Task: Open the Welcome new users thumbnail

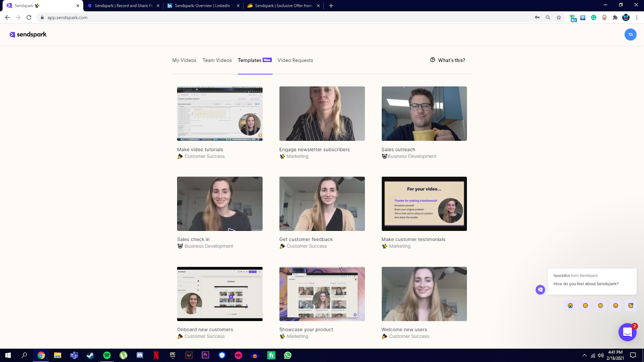Action: pos(424,294)
